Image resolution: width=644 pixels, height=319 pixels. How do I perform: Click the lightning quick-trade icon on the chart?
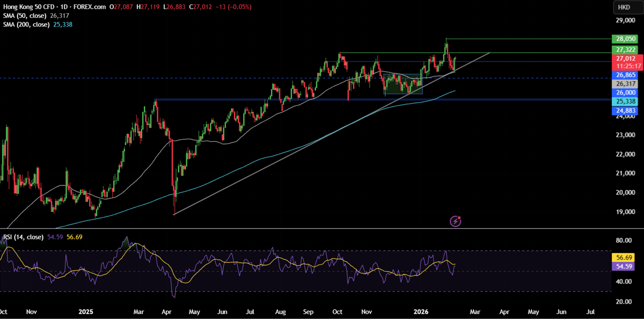pos(456,221)
